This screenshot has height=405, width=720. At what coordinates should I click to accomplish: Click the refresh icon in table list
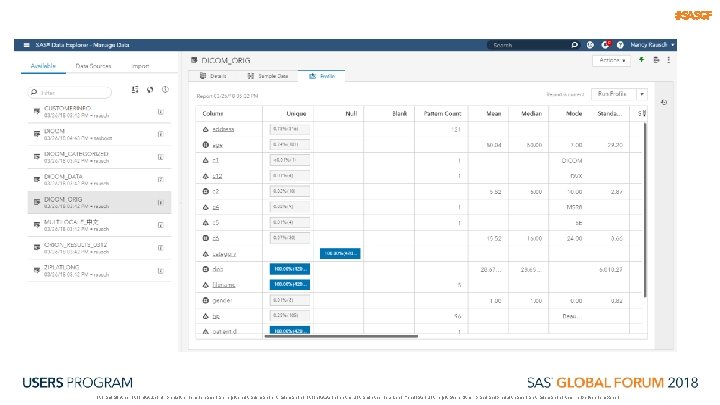tap(150, 90)
